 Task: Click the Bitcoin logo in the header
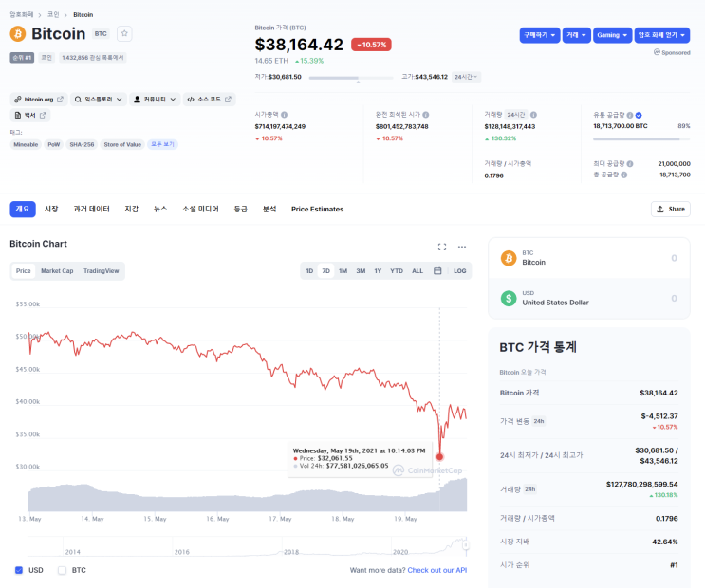tap(17, 34)
